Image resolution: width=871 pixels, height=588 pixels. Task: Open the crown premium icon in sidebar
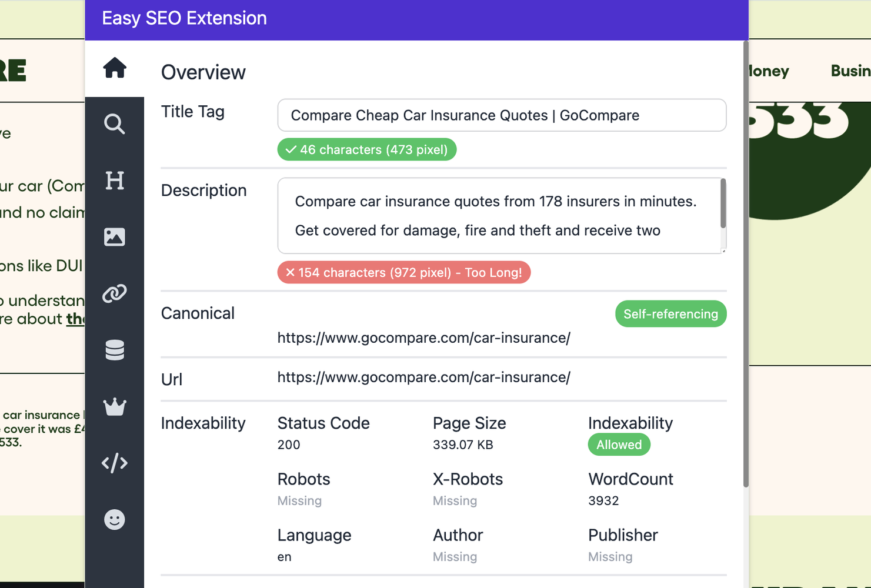pos(115,406)
